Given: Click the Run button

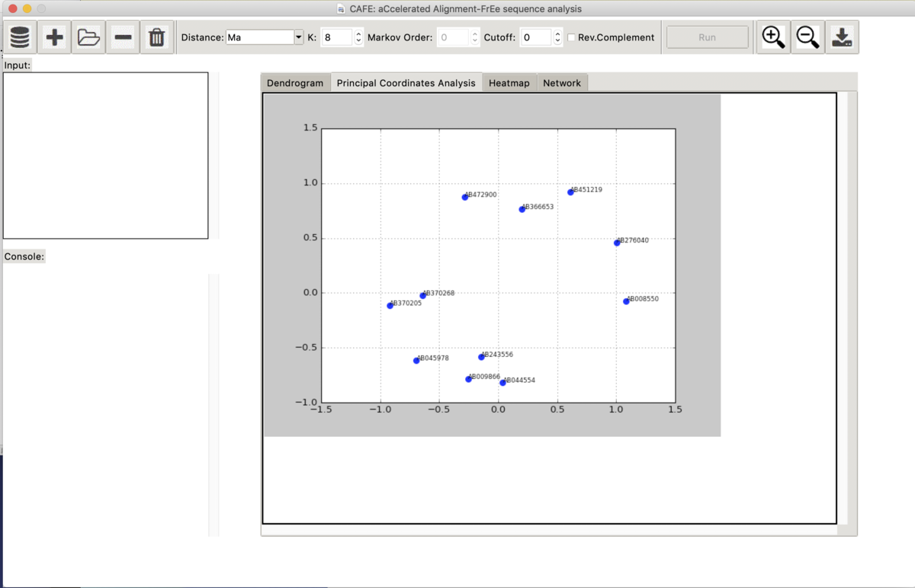Looking at the screenshot, I should pyautogui.click(x=707, y=37).
